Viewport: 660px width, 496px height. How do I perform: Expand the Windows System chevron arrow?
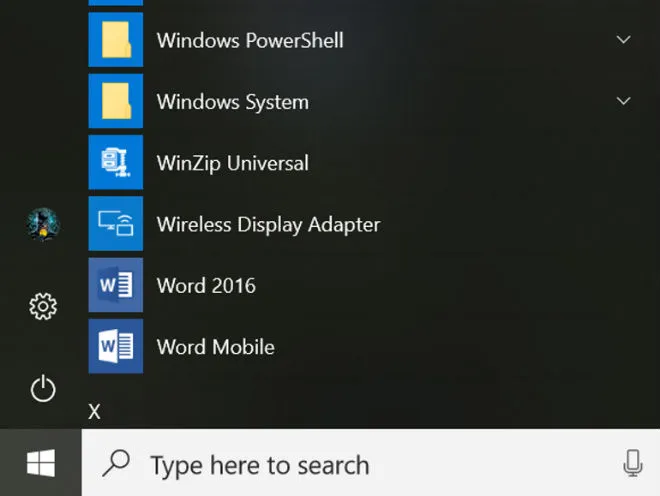click(624, 102)
